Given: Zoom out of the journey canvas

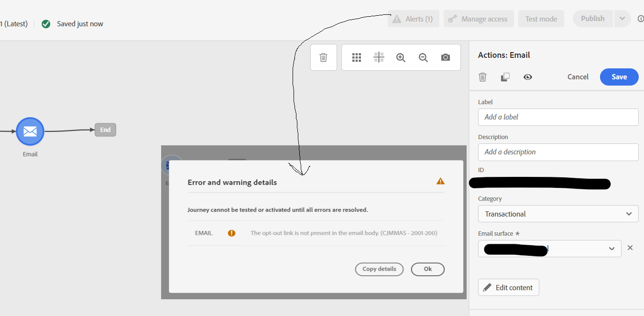Looking at the screenshot, I should [423, 57].
